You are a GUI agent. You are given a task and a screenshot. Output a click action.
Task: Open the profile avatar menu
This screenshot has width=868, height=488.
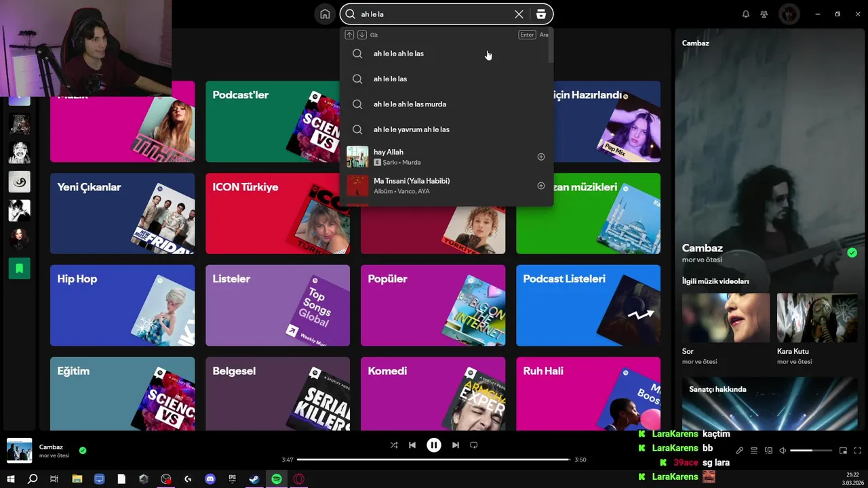[789, 14]
